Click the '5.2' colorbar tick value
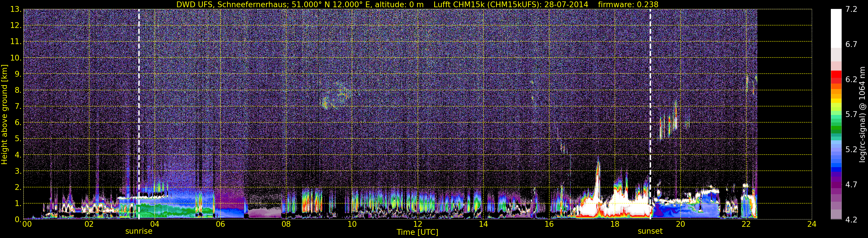This screenshot has height=238, width=868. [851, 150]
